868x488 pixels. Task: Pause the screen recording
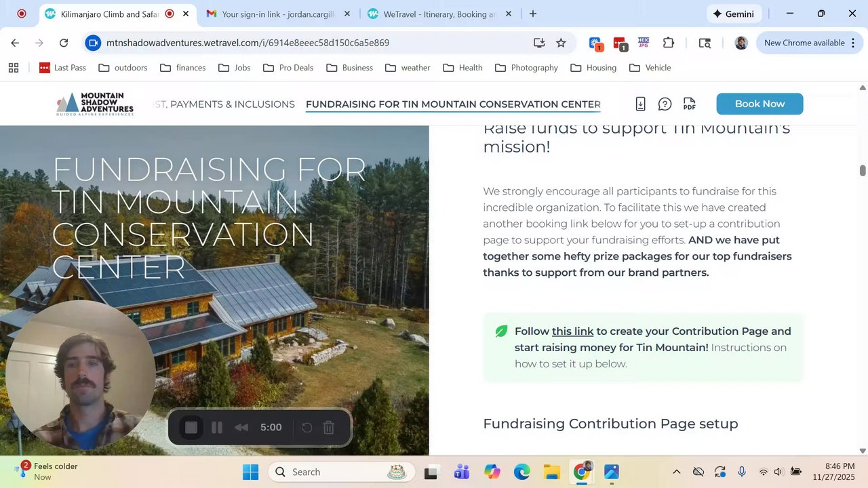pos(217,428)
